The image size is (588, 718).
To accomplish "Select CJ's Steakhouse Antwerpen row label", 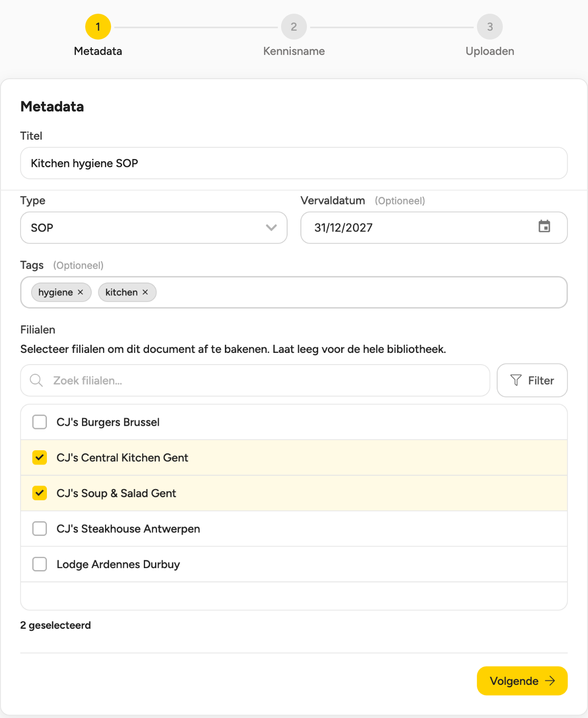I will coord(128,529).
